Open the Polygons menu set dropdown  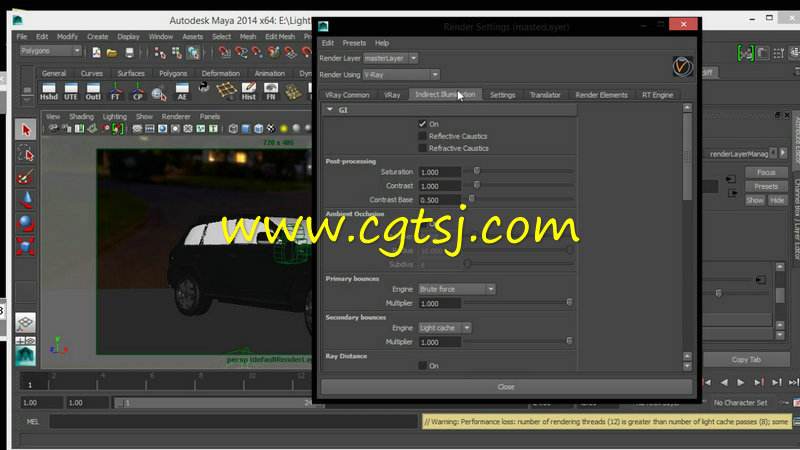(x=50, y=51)
